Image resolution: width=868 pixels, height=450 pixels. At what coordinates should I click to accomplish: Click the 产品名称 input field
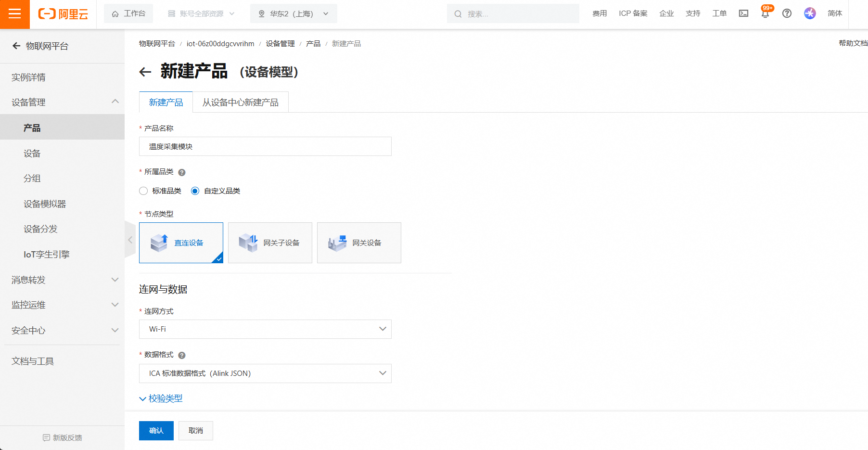(x=265, y=146)
